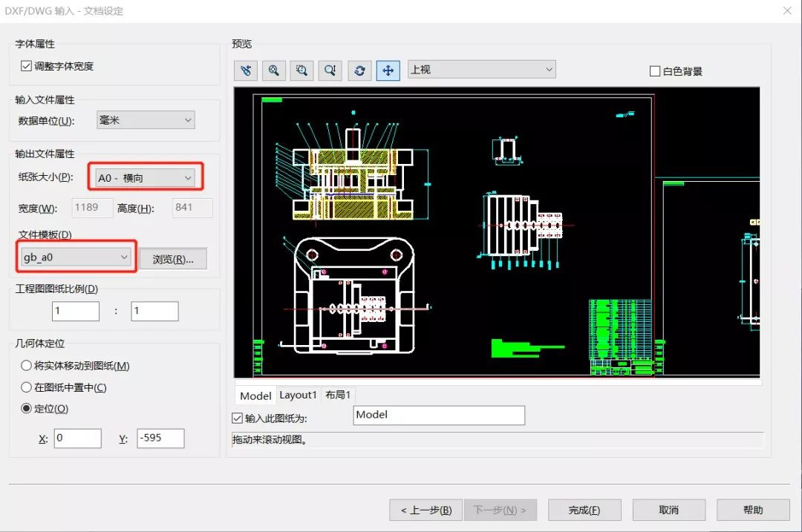Select the zoom to area icon
The width and height of the screenshot is (802, 532).
point(302,70)
